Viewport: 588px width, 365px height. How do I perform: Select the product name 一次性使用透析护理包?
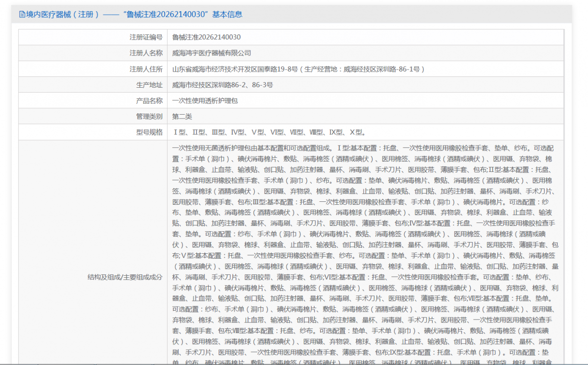(x=205, y=100)
